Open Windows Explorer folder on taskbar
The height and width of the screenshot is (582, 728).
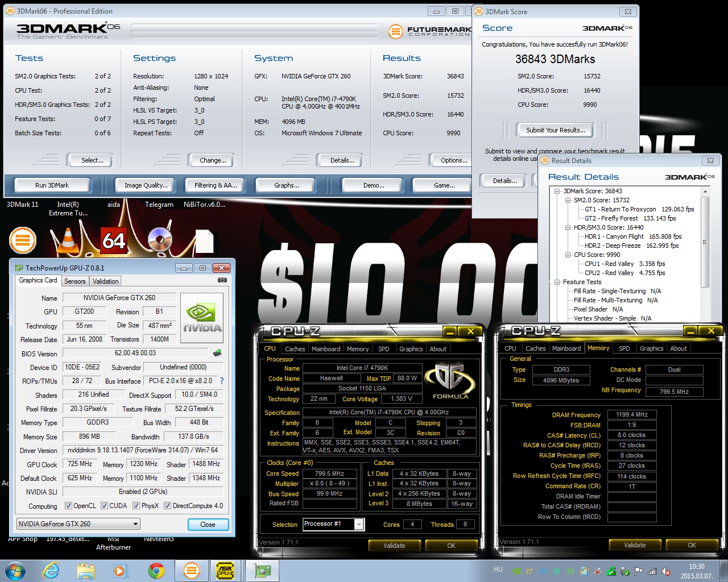86,571
